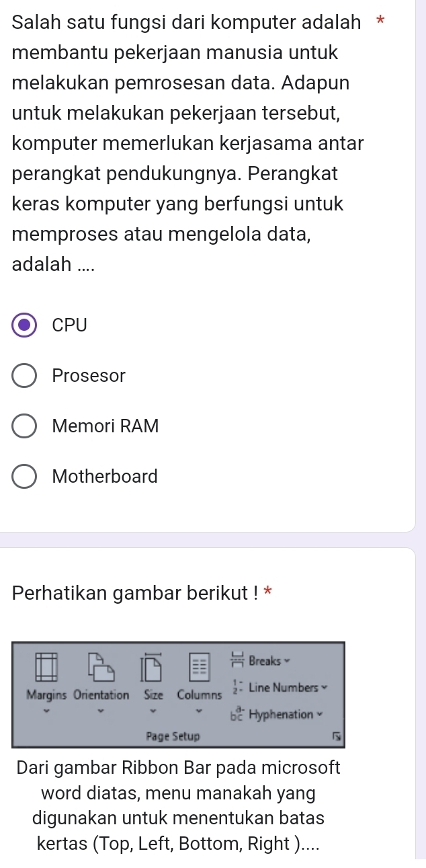
Task: Click the CPU option label text
Action: 70,325
